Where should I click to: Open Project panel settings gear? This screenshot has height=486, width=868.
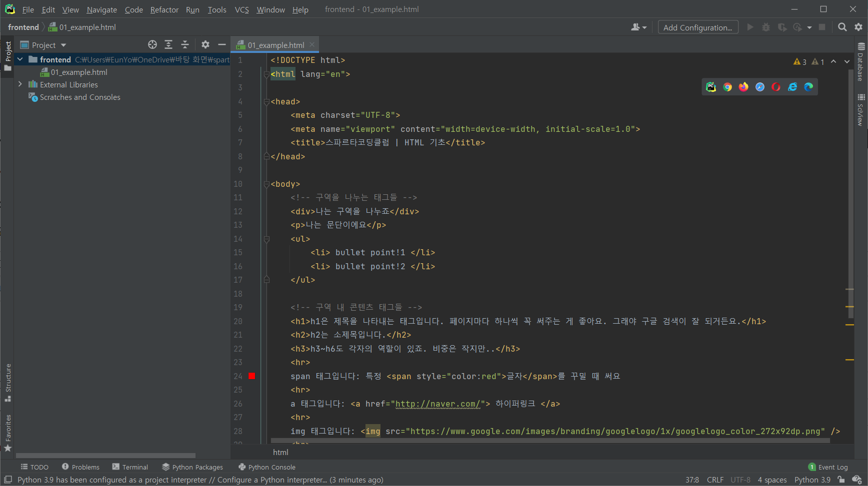click(205, 45)
